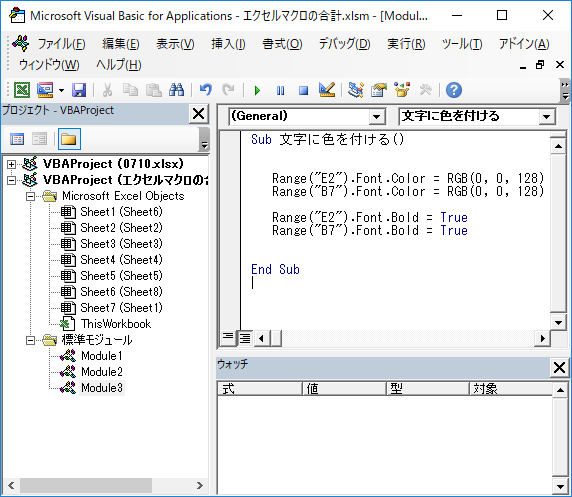Save the project with the floppy disk icon
This screenshot has height=497, width=572.
78,90
